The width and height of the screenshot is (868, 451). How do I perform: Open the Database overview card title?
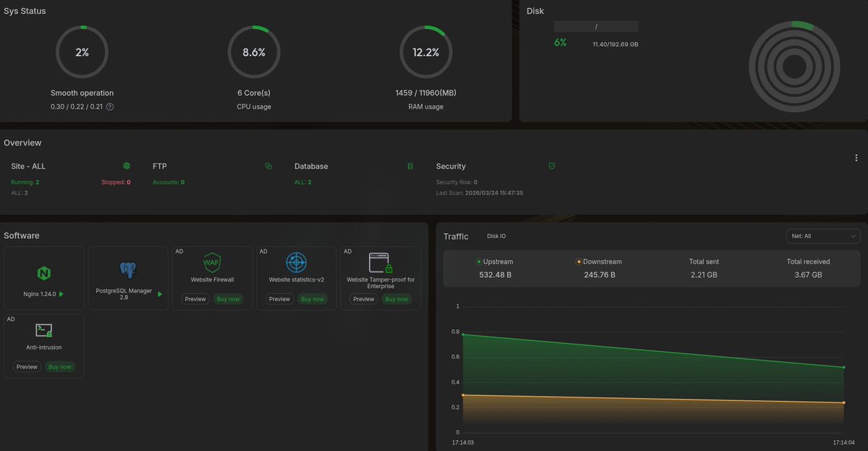[311, 167]
